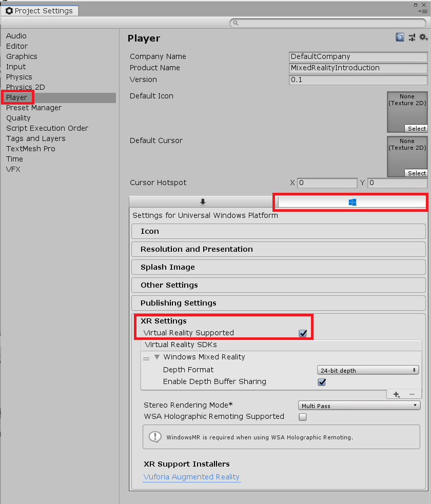Screen dimensions: 431x504
Task: Open Tags and Layers settings
Action: tap(36, 138)
